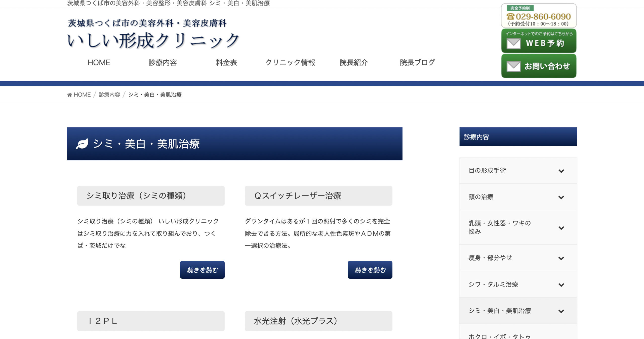
Task: Click the home icon in the breadcrumb
Action: [70, 94]
